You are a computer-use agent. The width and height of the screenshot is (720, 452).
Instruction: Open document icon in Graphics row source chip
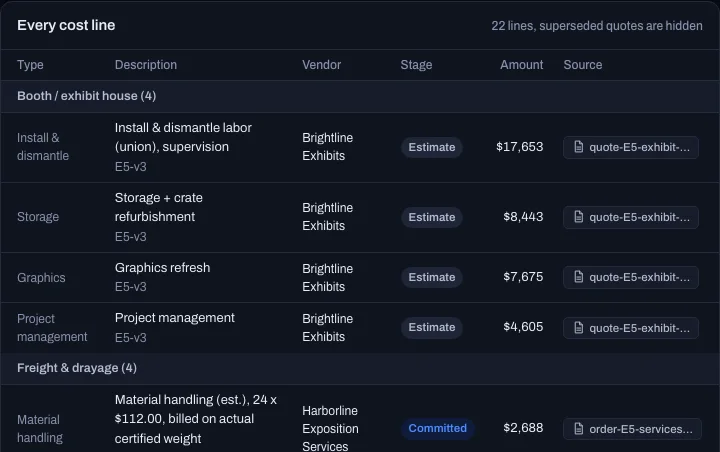click(x=579, y=277)
